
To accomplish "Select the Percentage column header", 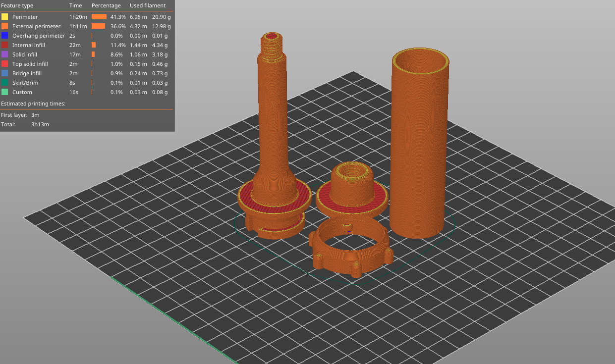I will click(106, 5).
